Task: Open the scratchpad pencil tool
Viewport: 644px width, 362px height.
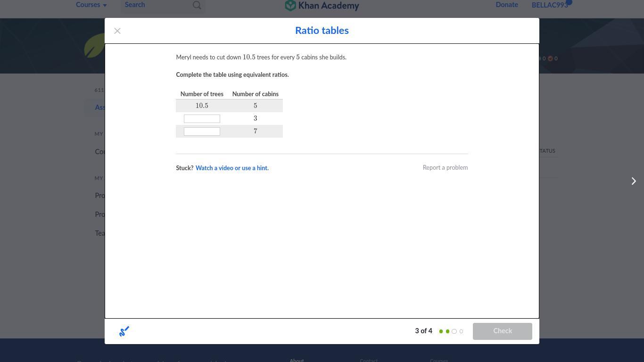Action: coord(124,331)
